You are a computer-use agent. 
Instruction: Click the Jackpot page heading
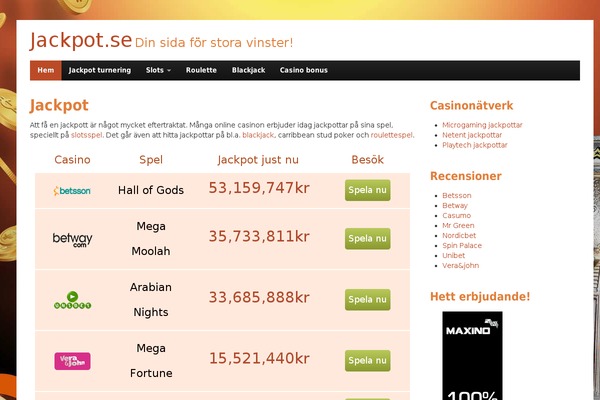click(x=59, y=105)
